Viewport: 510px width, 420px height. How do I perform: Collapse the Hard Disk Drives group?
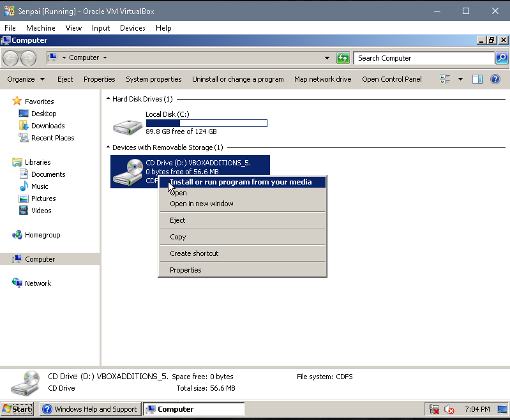click(108, 98)
